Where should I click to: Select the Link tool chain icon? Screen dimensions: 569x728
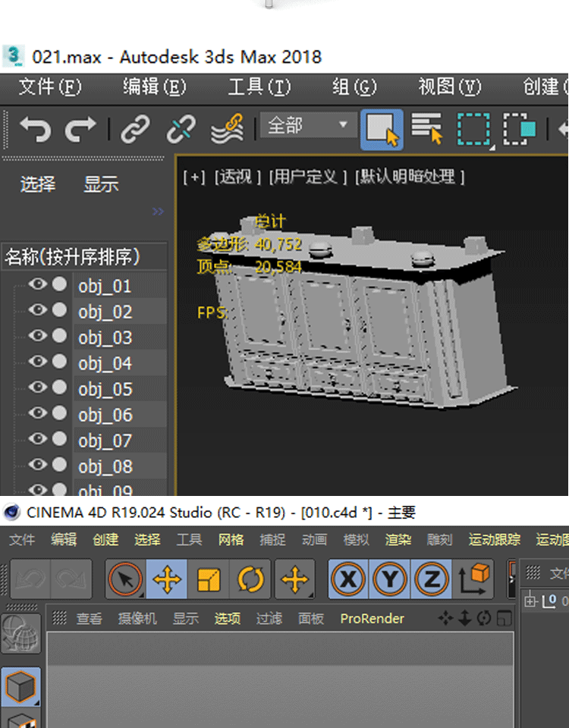[136, 129]
